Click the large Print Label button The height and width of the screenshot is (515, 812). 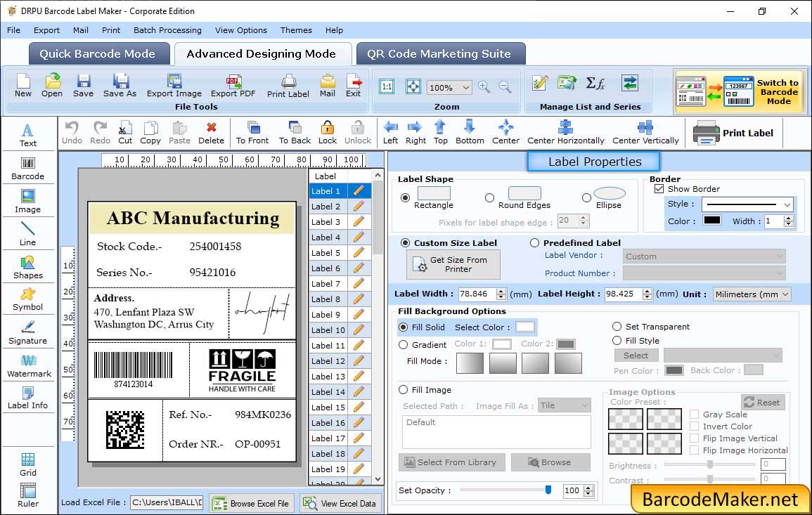734,133
